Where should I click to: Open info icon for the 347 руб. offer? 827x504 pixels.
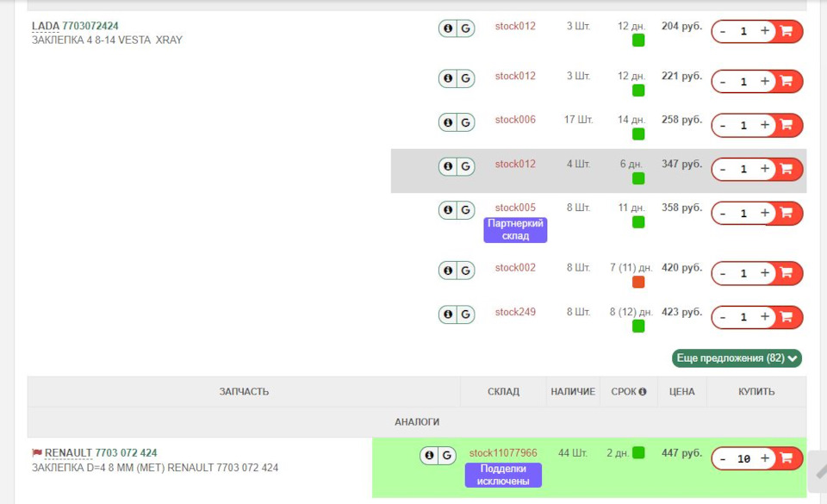coord(448,166)
